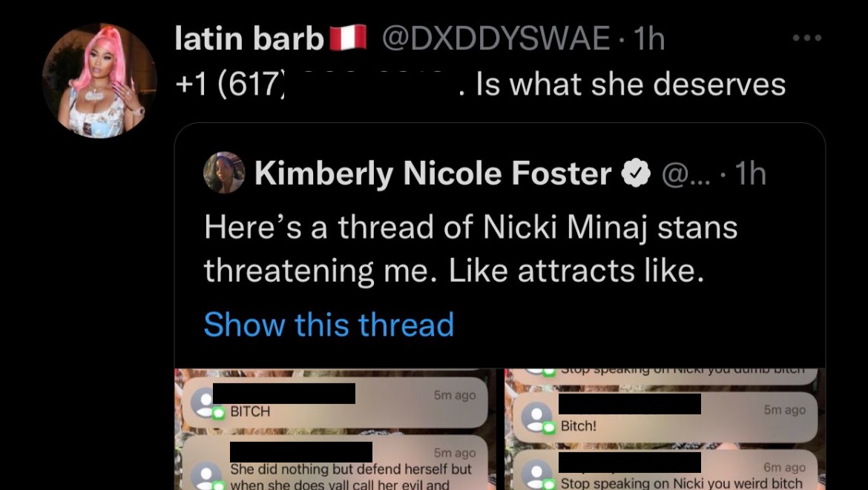Tap the 'She did nothing but defend herself' notification

click(x=335, y=463)
